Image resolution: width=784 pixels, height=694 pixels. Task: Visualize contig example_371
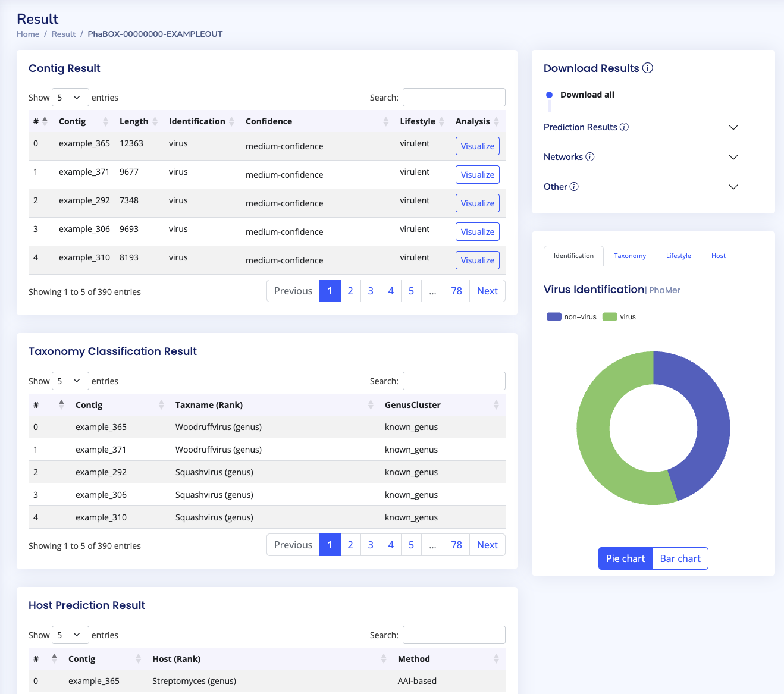point(478,175)
